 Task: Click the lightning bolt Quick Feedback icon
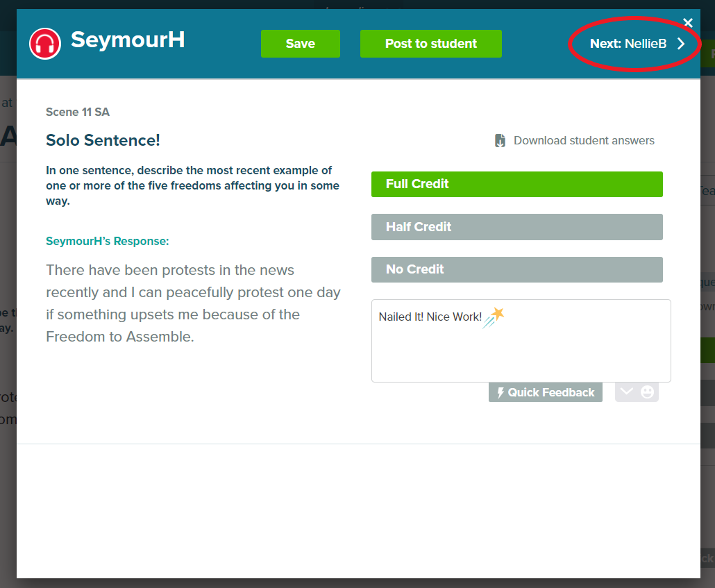[500, 393]
